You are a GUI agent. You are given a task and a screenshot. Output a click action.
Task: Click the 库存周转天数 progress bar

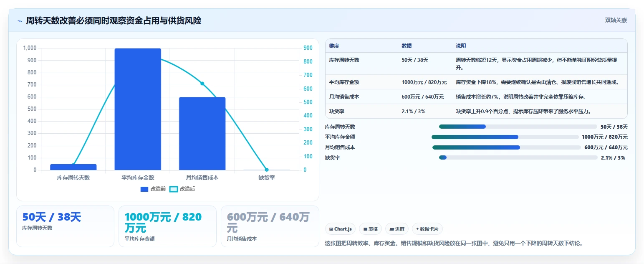518,127
